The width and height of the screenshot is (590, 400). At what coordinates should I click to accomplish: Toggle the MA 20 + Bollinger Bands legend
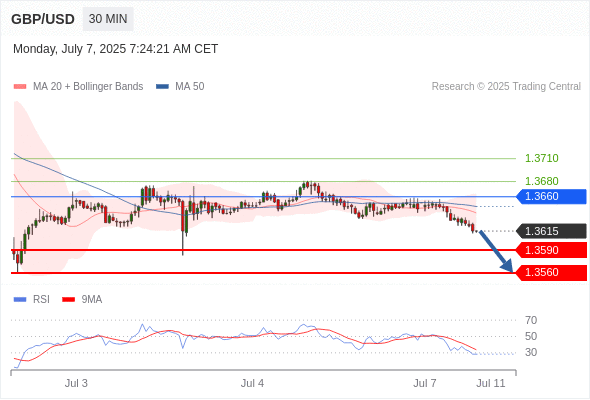pyautogui.click(x=78, y=87)
